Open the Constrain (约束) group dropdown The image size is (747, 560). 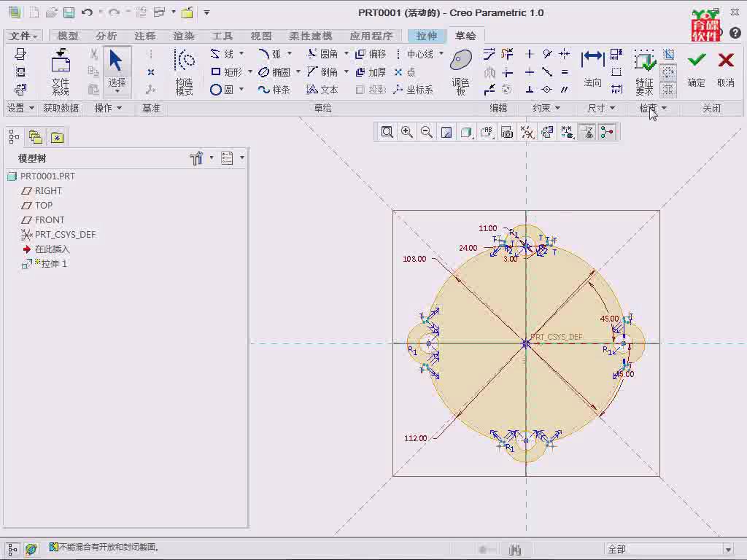[x=546, y=108]
